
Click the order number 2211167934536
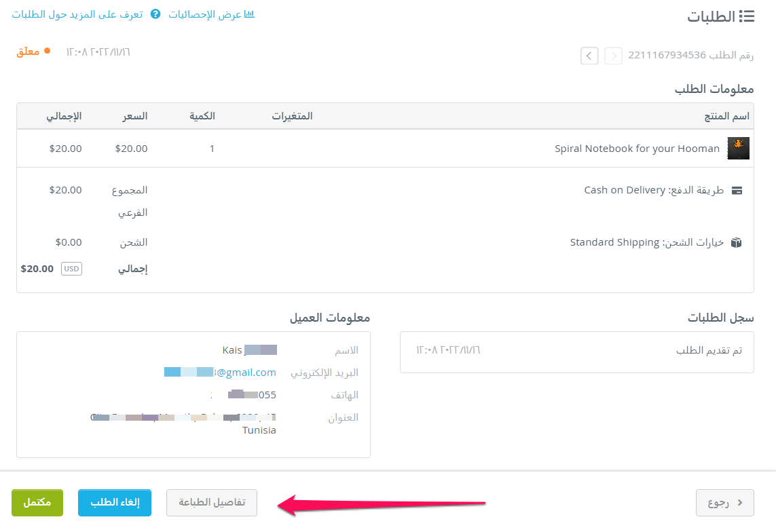667,55
